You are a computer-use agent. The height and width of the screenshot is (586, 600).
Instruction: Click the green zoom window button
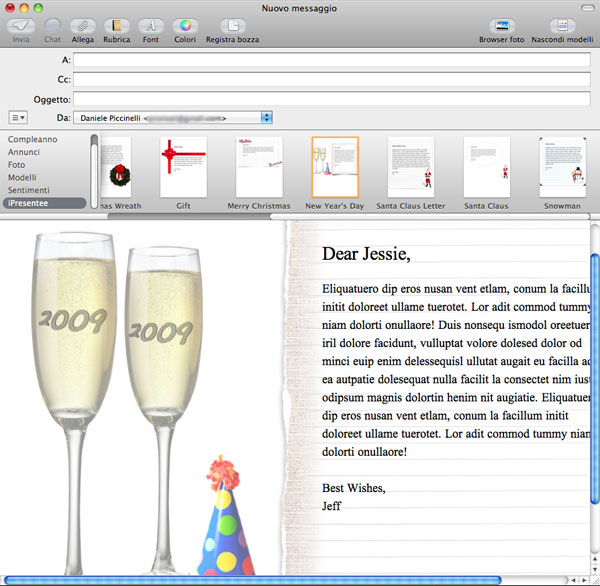point(38,8)
